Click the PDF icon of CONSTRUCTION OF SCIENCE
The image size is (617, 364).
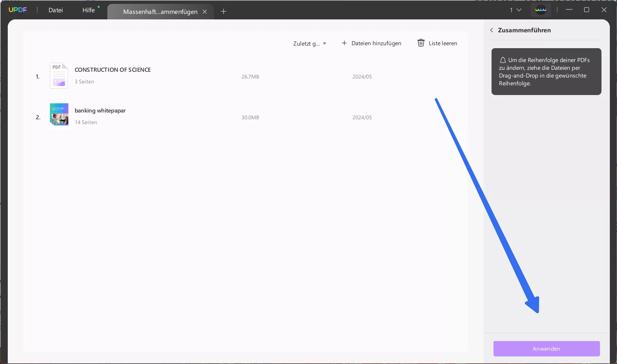point(59,76)
